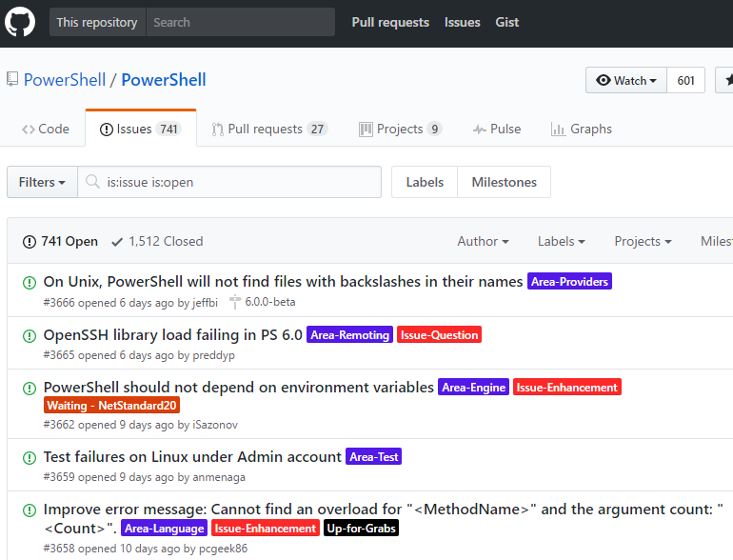Viewport: 733px width, 560px height.
Task: Click the Milestones button
Action: tap(504, 182)
